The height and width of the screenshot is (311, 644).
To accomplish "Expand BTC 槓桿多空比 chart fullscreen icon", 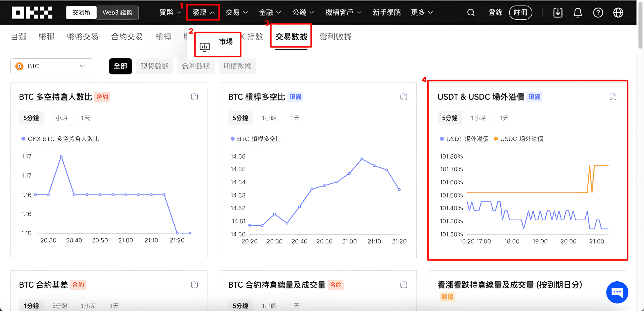I will pos(404,97).
